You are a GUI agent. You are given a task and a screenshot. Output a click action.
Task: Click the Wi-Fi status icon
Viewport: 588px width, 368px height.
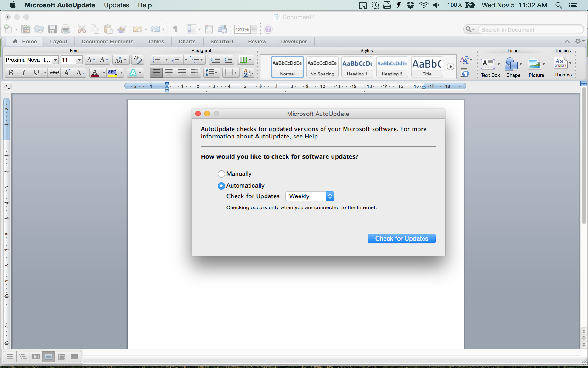pos(424,5)
